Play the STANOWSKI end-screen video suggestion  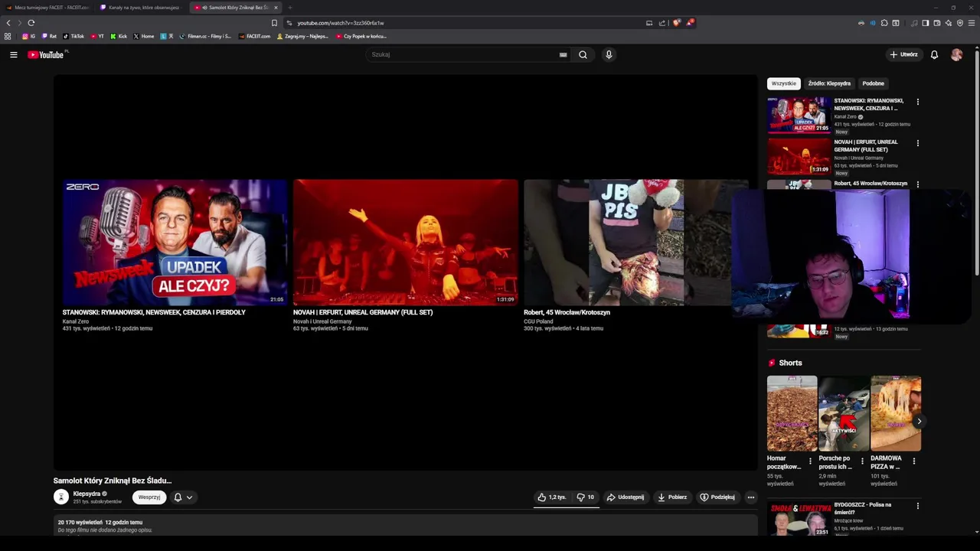(175, 242)
